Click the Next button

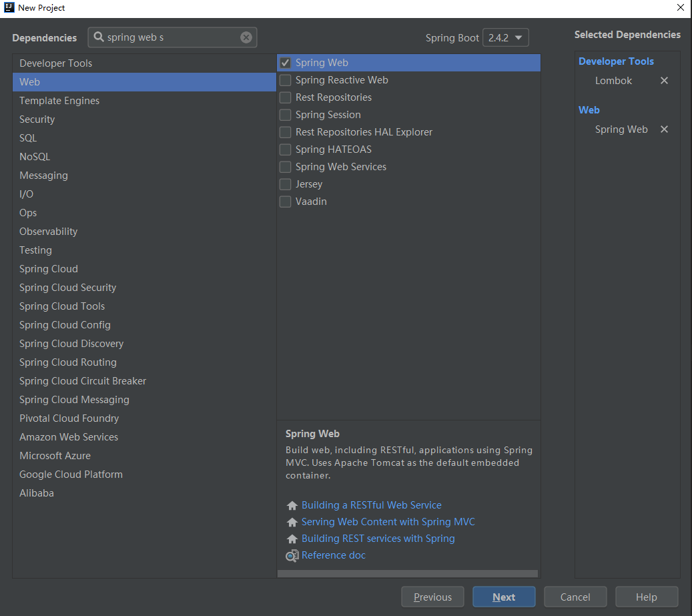tap(504, 597)
